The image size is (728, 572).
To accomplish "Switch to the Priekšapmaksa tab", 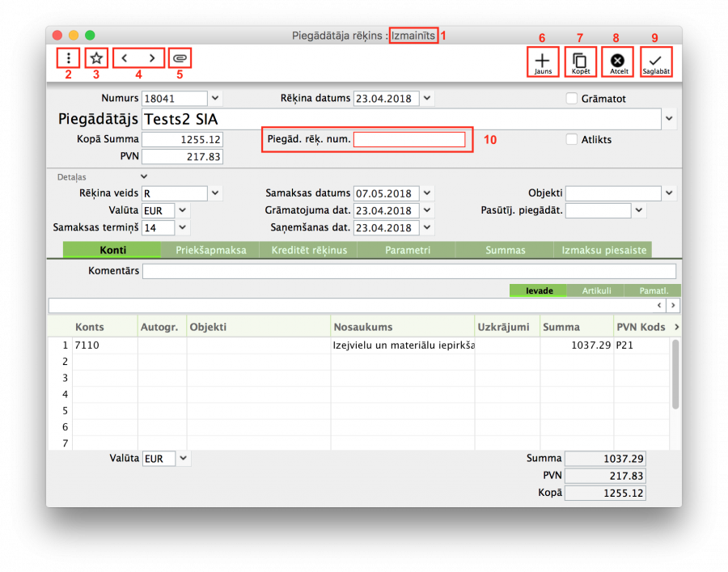I will [x=210, y=250].
